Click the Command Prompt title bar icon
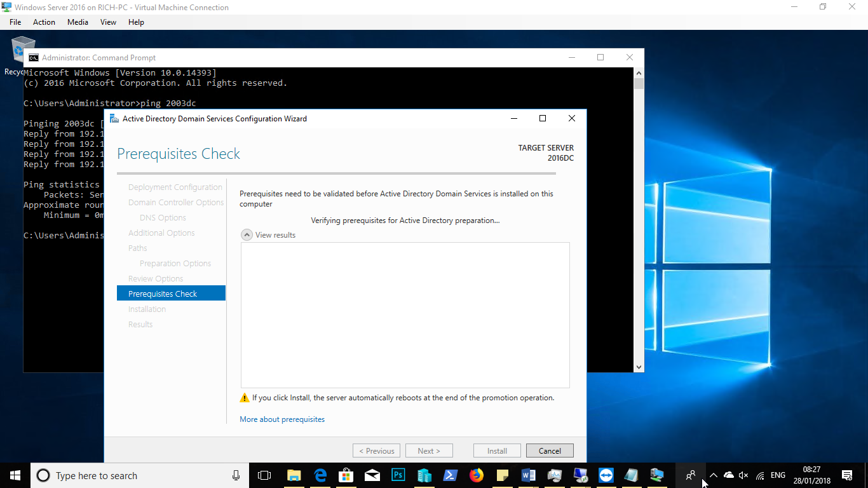 click(33, 57)
